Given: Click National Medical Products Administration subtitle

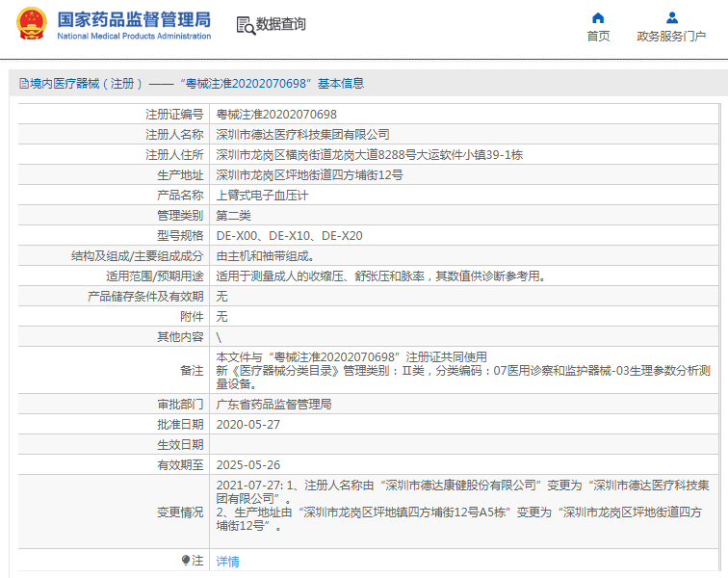Looking at the screenshot, I should 134,37.
